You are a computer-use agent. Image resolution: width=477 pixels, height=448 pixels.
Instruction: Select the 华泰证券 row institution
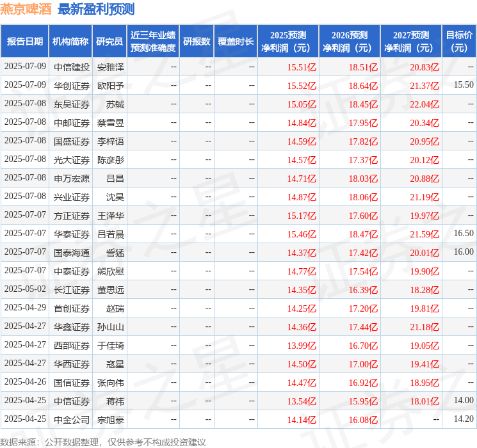click(x=72, y=234)
